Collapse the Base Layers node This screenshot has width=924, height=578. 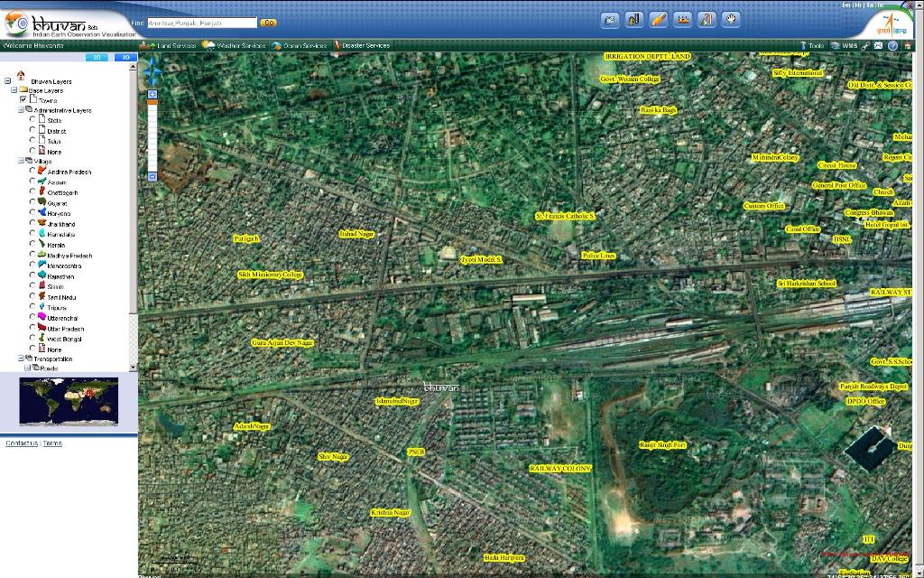coord(14,90)
